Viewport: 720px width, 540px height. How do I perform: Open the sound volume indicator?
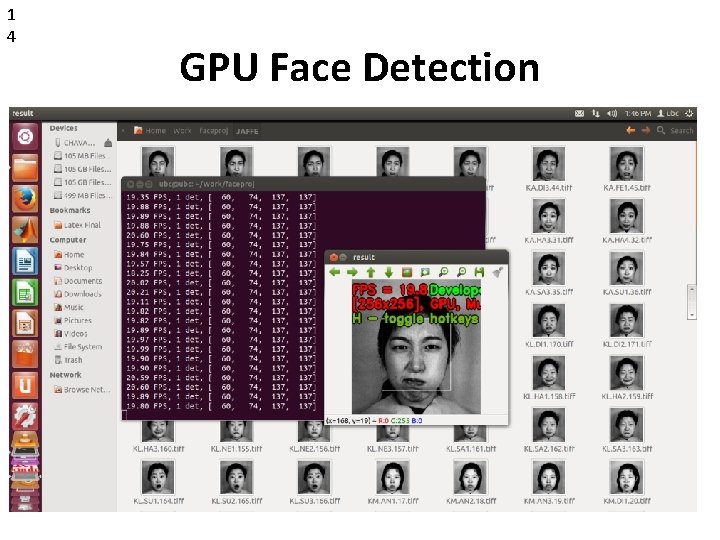[612, 113]
